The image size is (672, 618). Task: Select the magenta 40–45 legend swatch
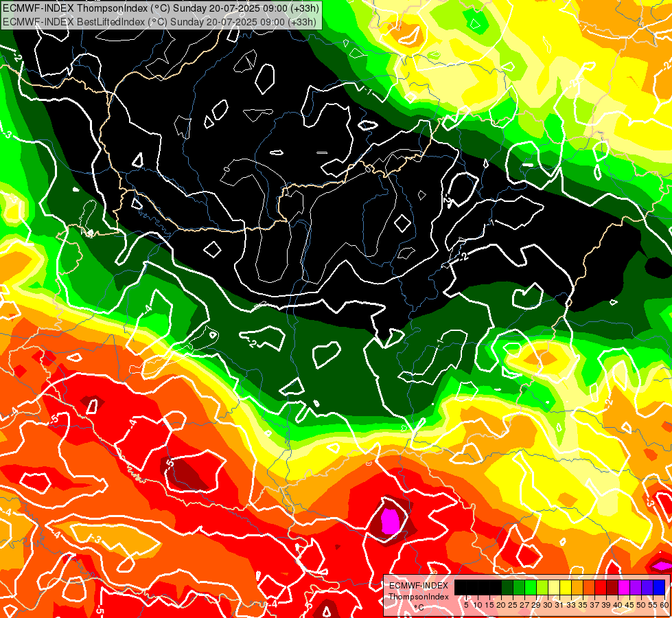624,587
